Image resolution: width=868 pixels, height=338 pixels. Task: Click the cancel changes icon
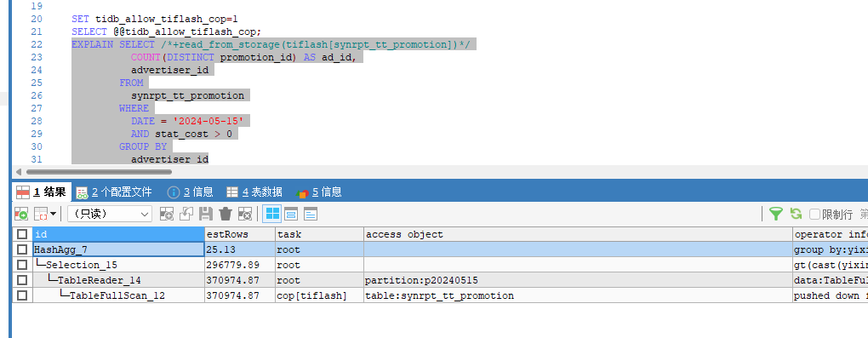pyautogui.click(x=245, y=214)
